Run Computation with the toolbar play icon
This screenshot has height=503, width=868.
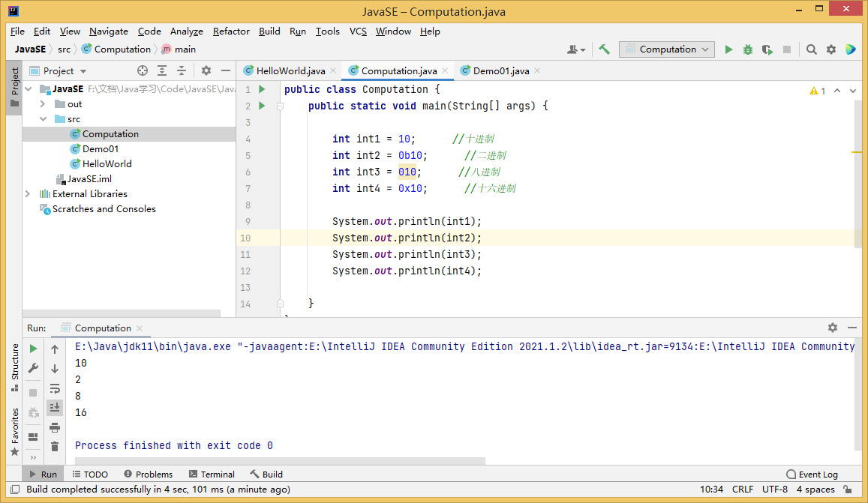(x=728, y=49)
